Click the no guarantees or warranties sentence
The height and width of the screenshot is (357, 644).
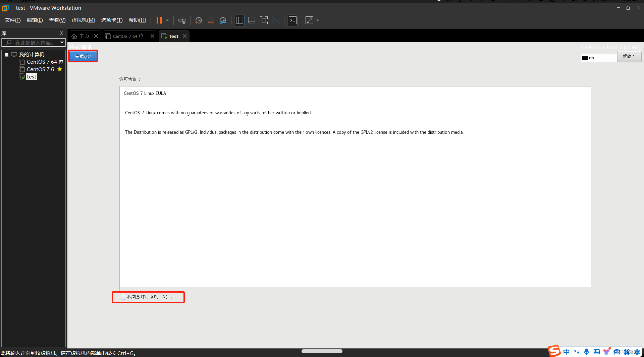(x=218, y=113)
